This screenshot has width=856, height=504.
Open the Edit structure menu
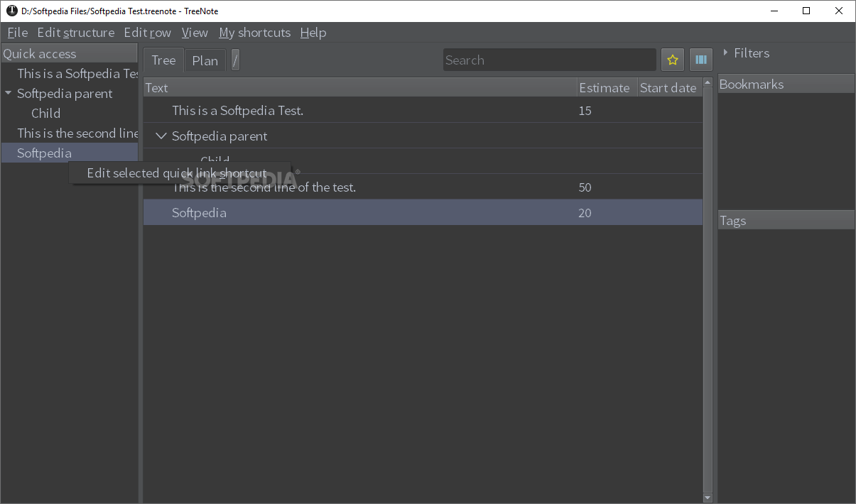click(76, 33)
